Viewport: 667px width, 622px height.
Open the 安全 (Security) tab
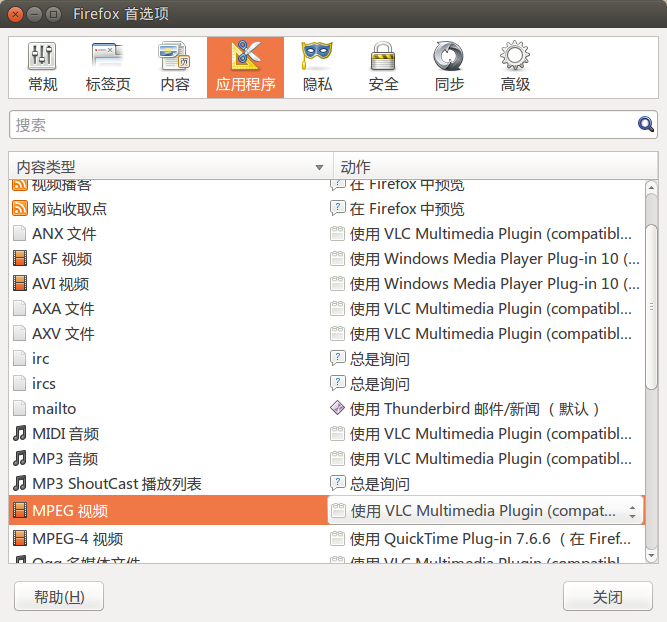(383, 67)
